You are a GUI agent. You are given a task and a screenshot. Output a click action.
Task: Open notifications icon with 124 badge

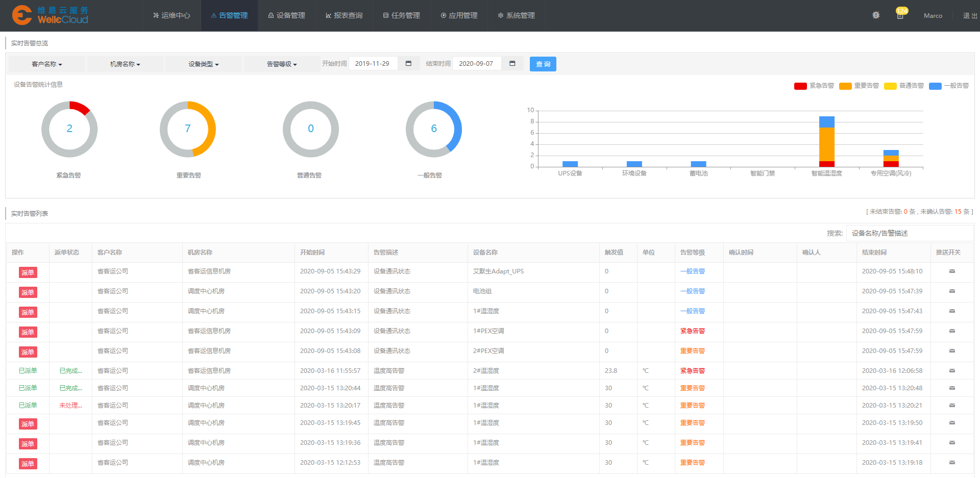900,15
